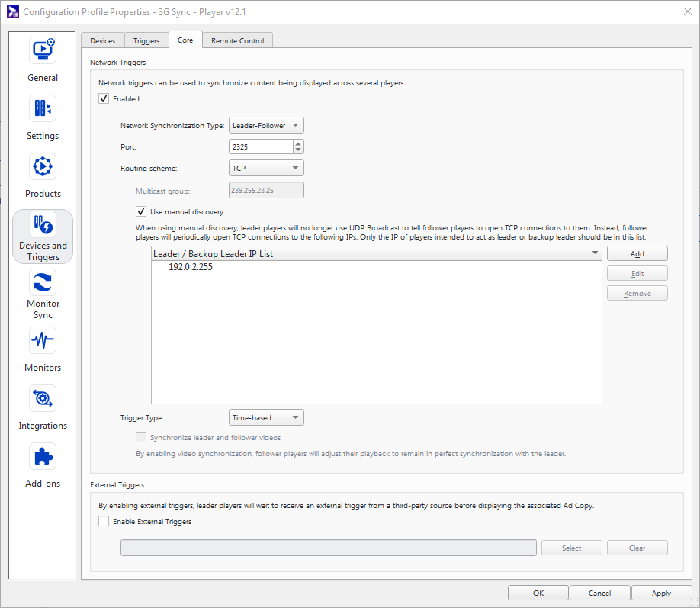Open the Integrations sidebar icon

point(43,398)
